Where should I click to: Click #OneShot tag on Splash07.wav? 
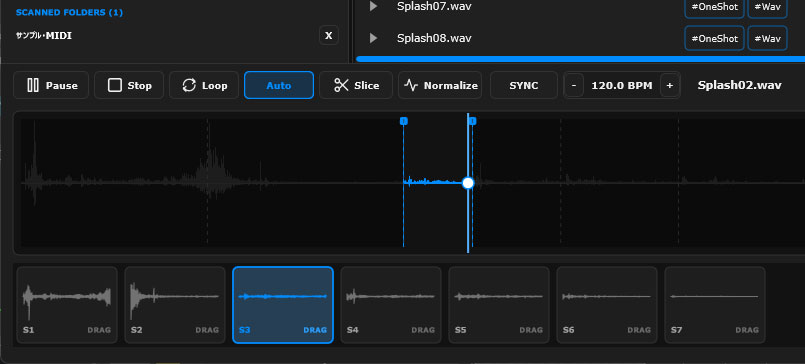(x=714, y=7)
